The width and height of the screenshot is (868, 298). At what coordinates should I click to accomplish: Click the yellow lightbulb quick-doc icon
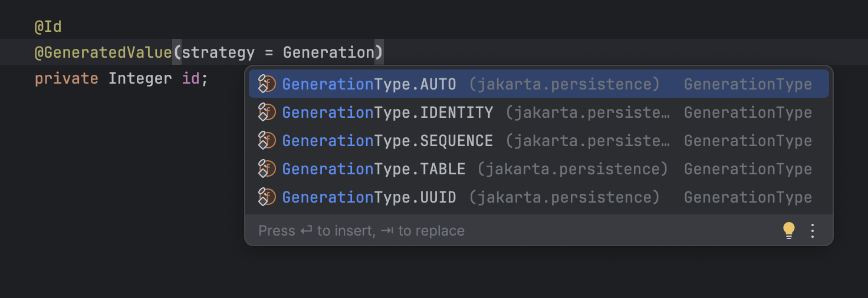coord(788,230)
